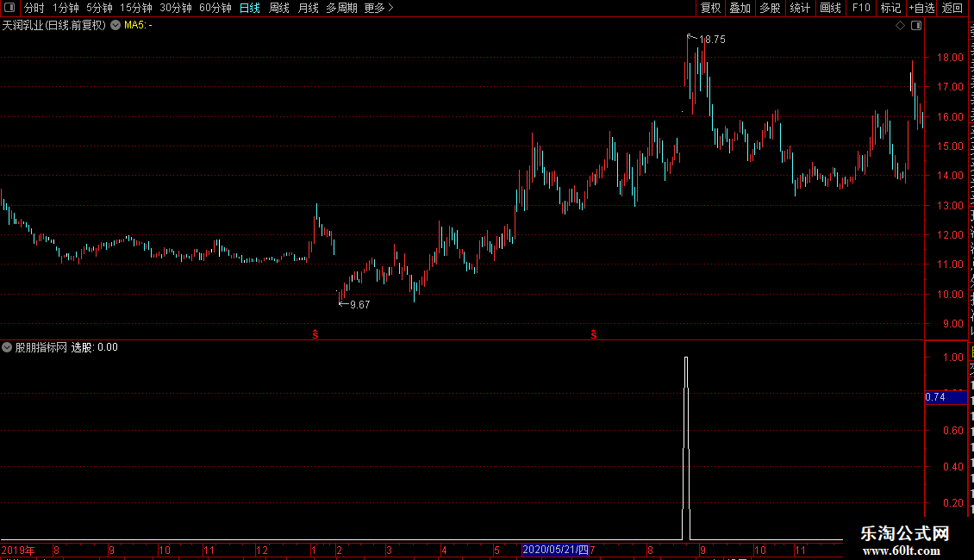Select the 30分钟 period tab
Screen dimensions: 974x560
175,8
